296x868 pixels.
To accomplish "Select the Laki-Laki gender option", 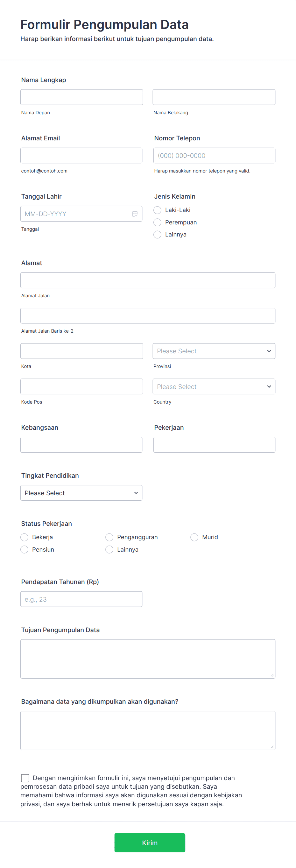I will coord(157,210).
